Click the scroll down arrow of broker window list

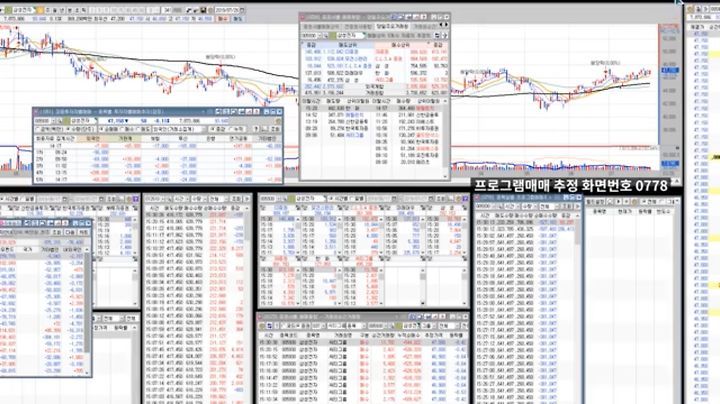coord(444,176)
